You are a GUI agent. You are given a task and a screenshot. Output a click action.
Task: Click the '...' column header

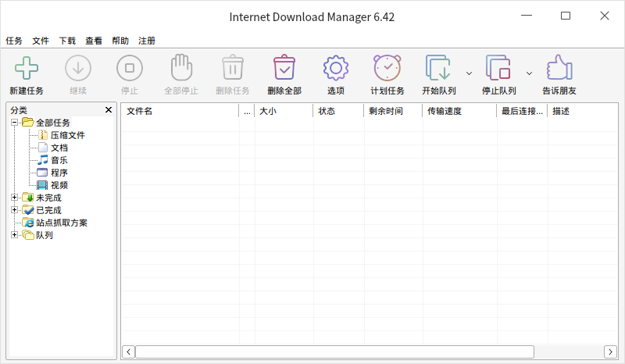click(x=247, y=111)
